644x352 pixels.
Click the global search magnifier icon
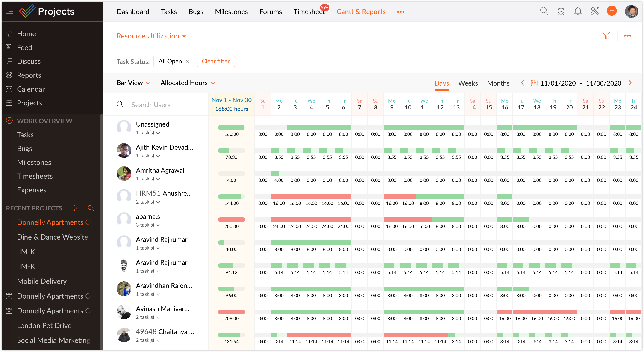544,11
